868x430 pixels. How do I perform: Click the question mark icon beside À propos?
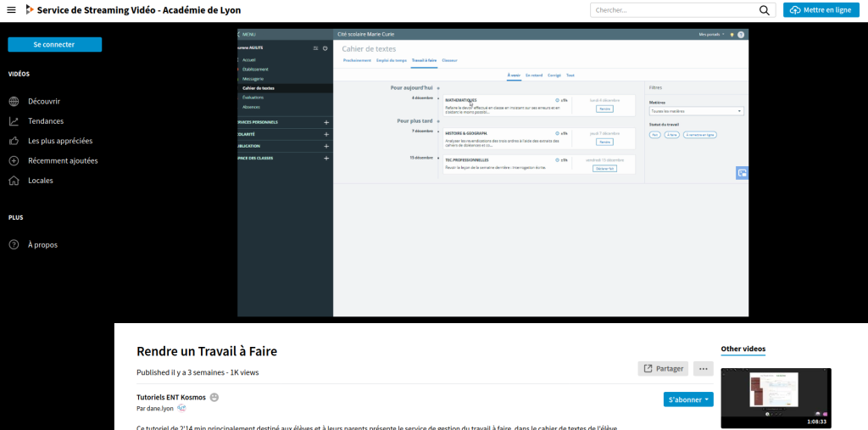click(x=14, y=244)
